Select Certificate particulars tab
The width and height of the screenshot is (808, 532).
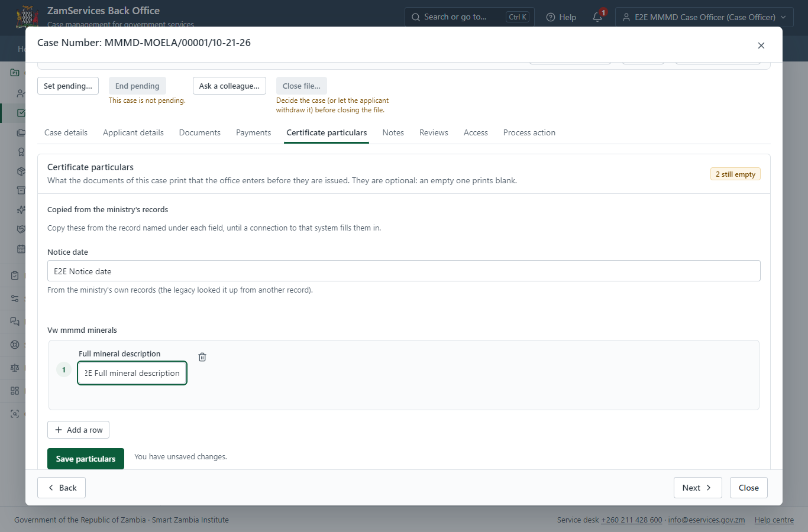click(x=327, y=132)
